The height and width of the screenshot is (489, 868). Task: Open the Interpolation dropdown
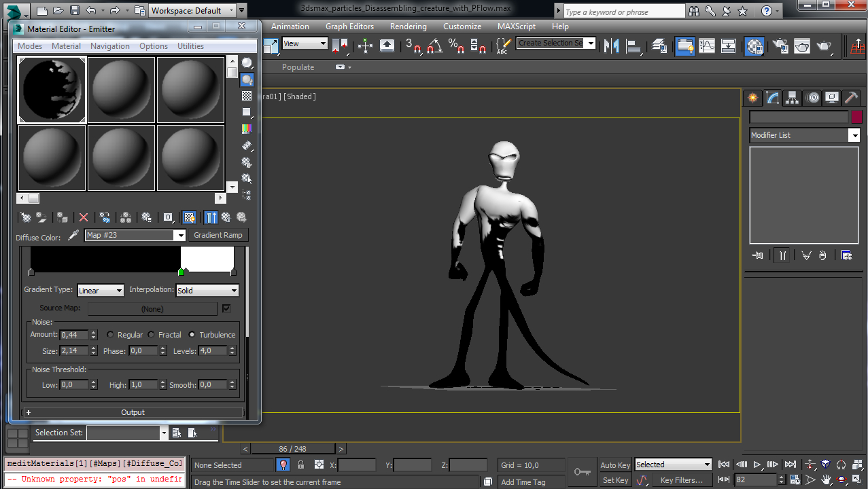point(207,290)
